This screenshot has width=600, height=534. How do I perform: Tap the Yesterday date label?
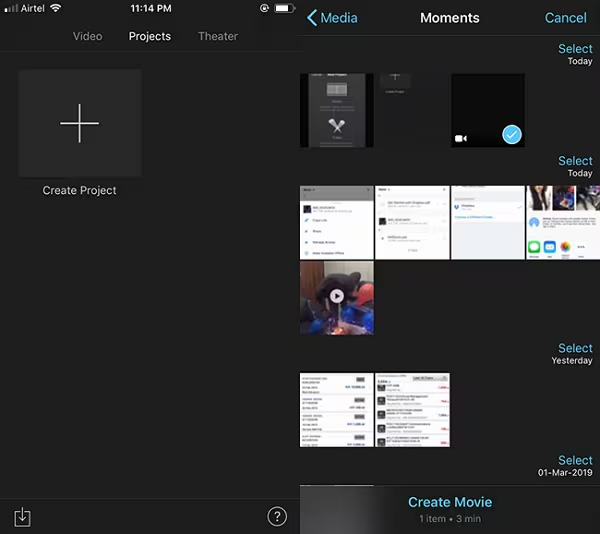(572, 361)
